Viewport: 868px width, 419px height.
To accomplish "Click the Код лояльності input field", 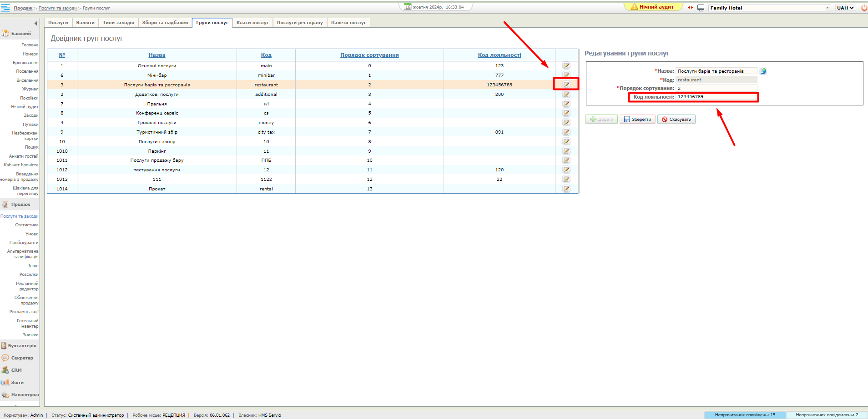I will click(x=716, y=97).
